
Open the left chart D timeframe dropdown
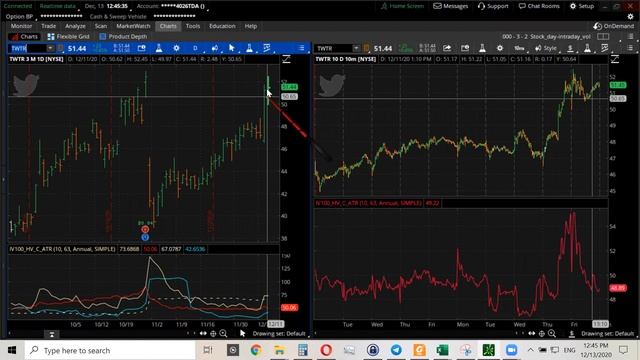tap(195, 48)
